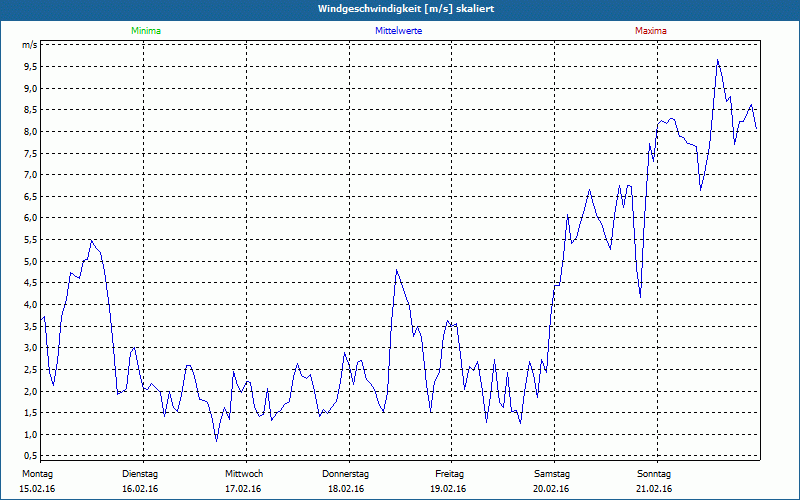
Task: Click the Samstag day label
Action: (552, 474)
